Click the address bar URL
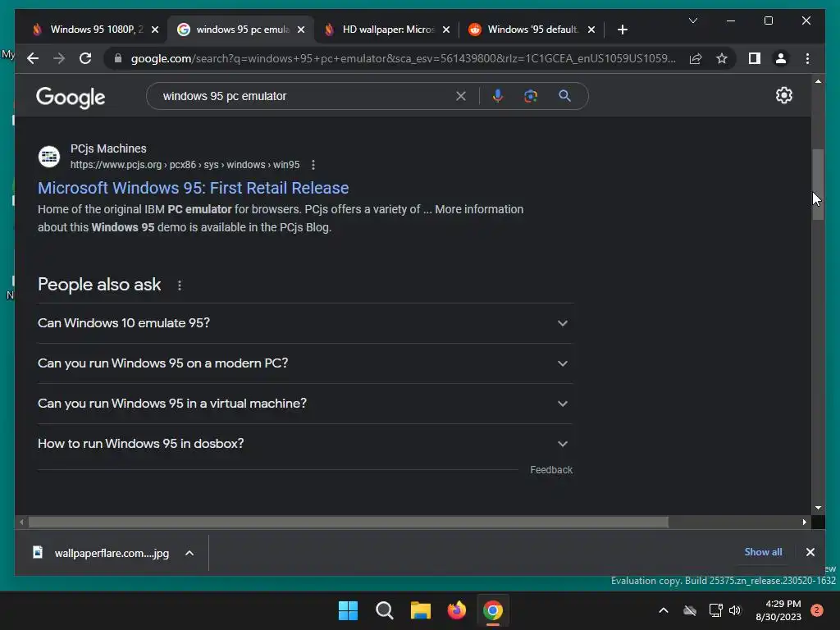 pyautogui.click(x=403, y=58)
